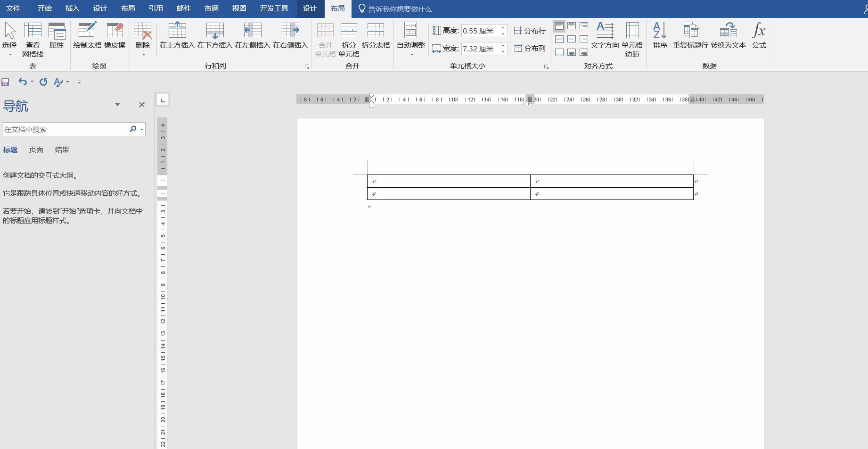Increase row height with the up spinner

click(503, 28)
